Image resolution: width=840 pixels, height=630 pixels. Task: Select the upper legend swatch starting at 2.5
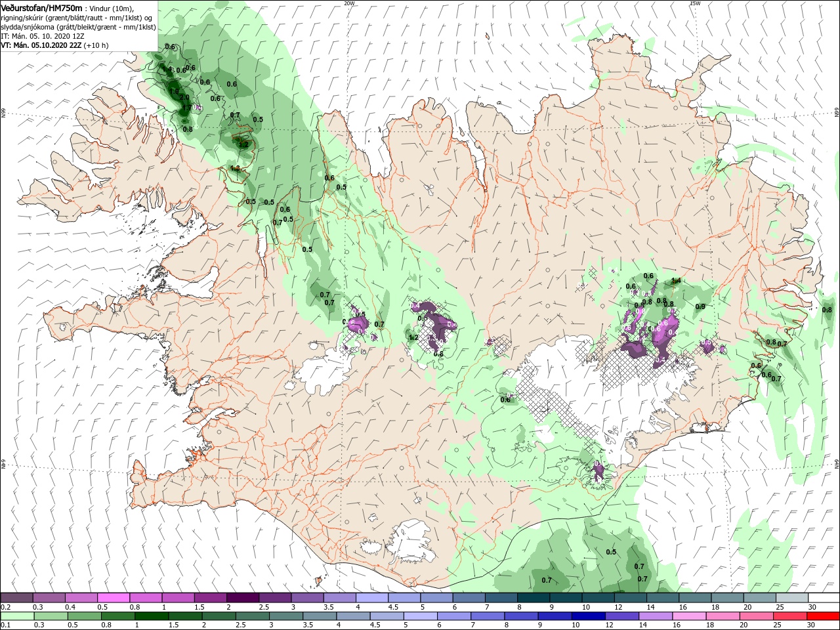275,598
